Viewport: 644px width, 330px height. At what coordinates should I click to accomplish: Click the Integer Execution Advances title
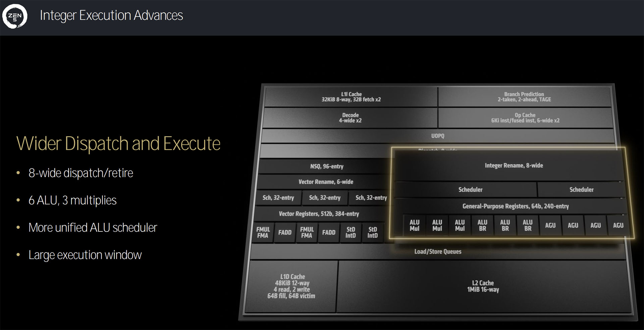tap(111, 16)
